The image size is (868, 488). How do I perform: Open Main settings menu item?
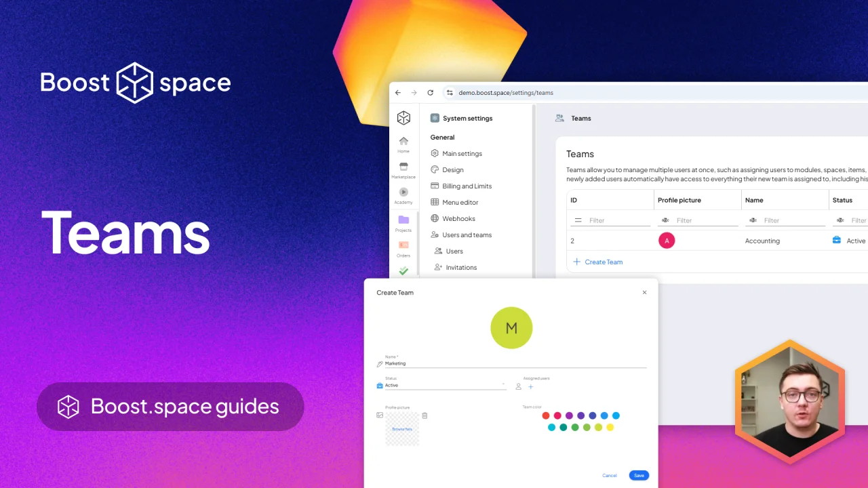point(456,153)
